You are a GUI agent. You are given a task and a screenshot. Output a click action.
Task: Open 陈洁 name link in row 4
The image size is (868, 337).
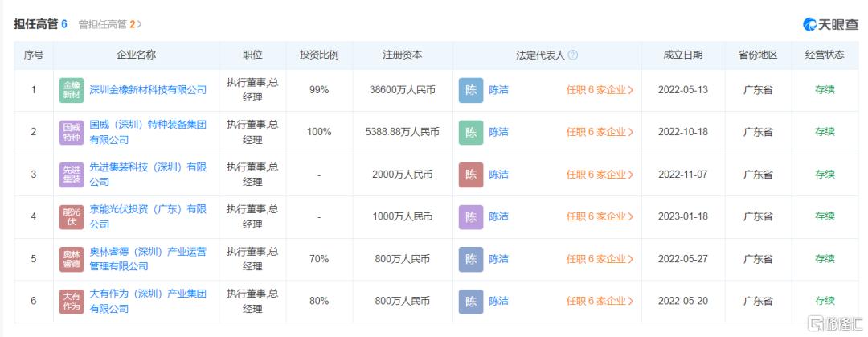(498, 216)
